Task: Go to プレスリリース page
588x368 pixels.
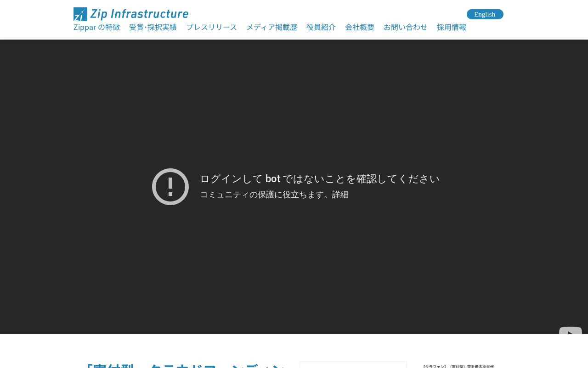Action: click(x=211, y=27)
